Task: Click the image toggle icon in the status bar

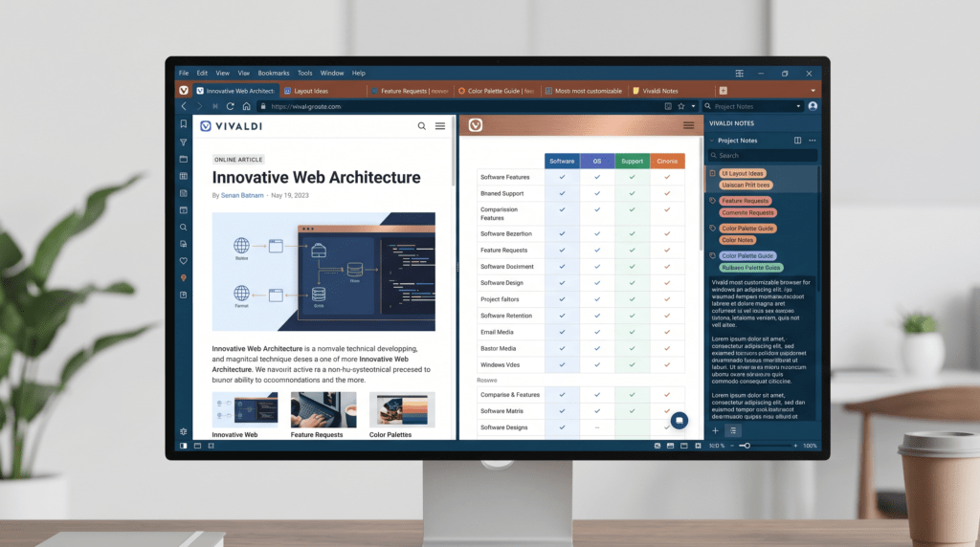Action: (671, 446)
